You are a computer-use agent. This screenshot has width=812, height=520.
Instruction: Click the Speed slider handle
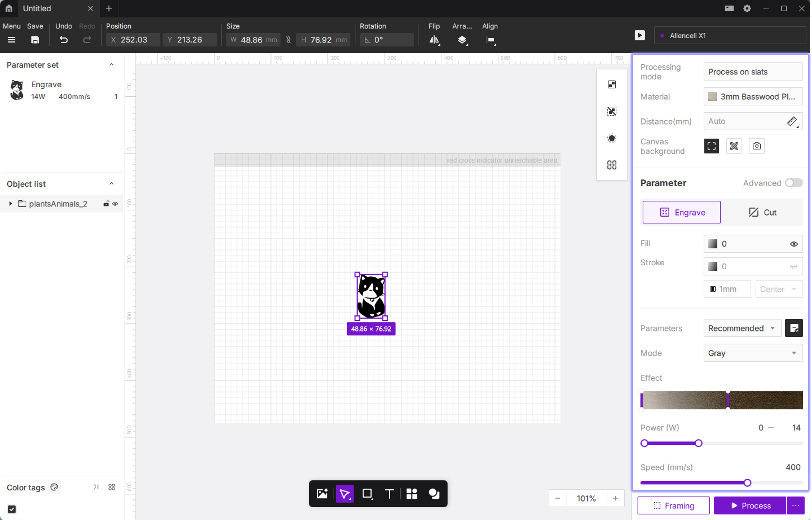tap(747, 483)
